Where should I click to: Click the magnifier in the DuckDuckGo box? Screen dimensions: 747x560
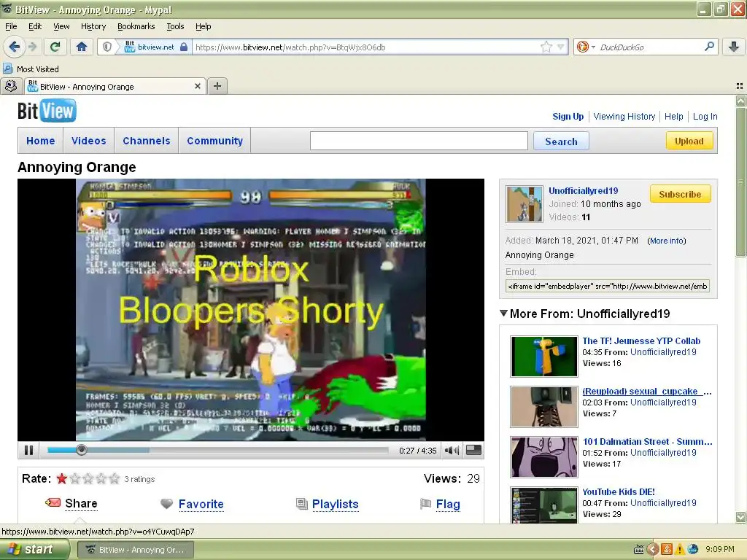709,46
